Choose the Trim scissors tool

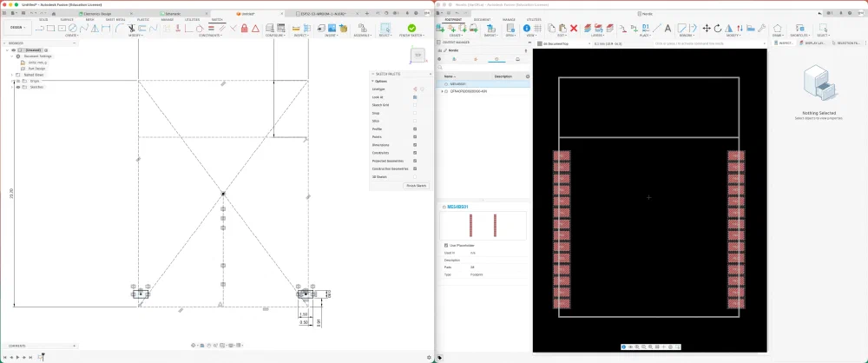(131, 28)
